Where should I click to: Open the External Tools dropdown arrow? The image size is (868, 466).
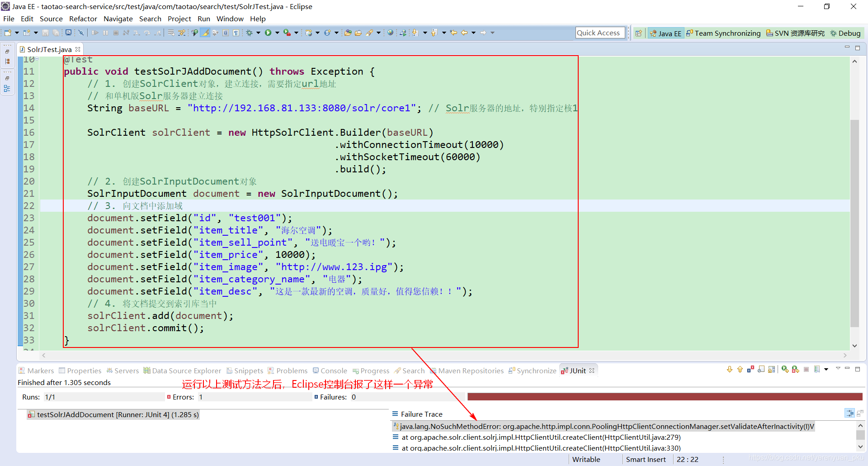click(296, 33)
